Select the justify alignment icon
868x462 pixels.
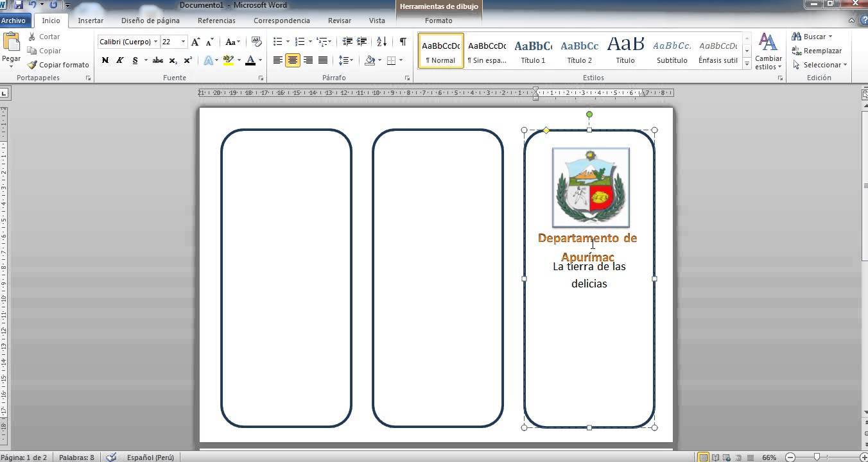click(323, 60)
